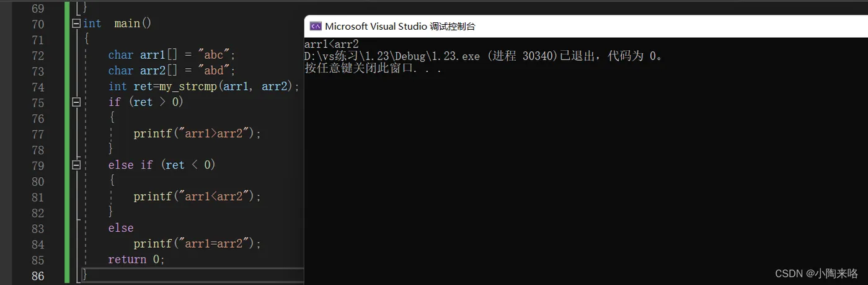The width and height of the screenshot is (868, 285).
Task: Collapse the main function at line 70
Action: [76, 24]
